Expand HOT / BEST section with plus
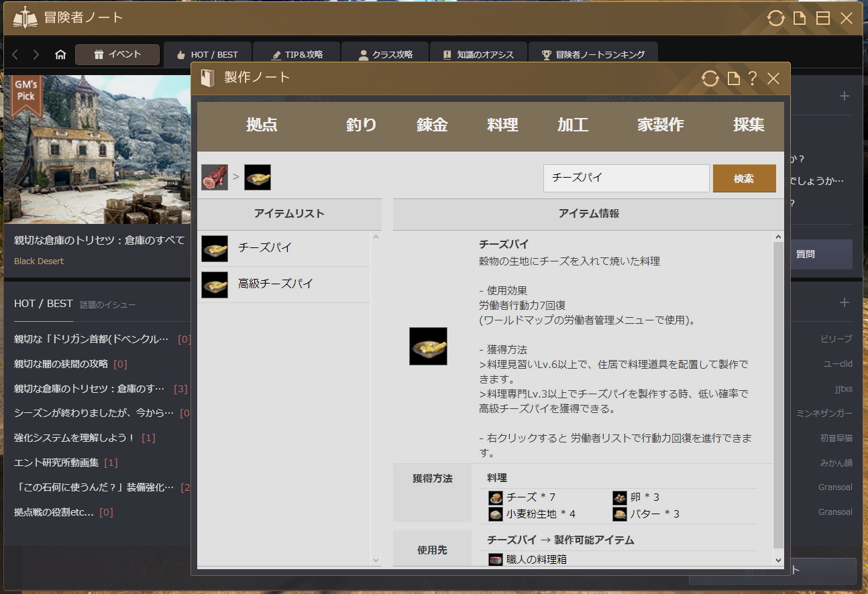Screen dimensions: 868x594 844,303
